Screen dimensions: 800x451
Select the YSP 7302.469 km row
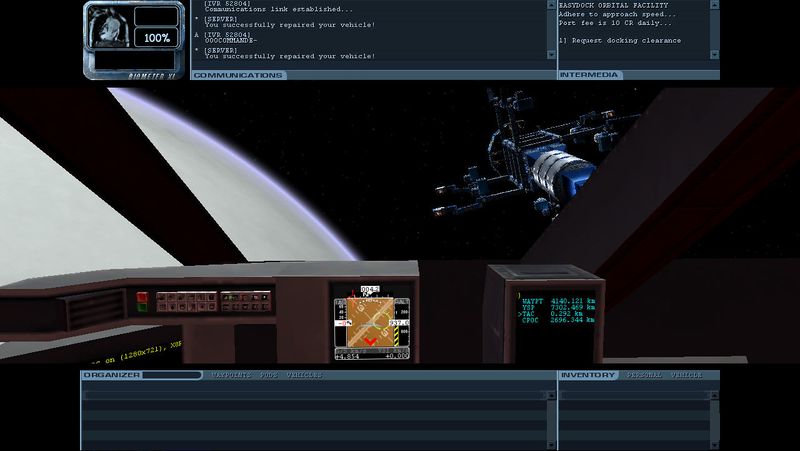click(x=558, y=307)
